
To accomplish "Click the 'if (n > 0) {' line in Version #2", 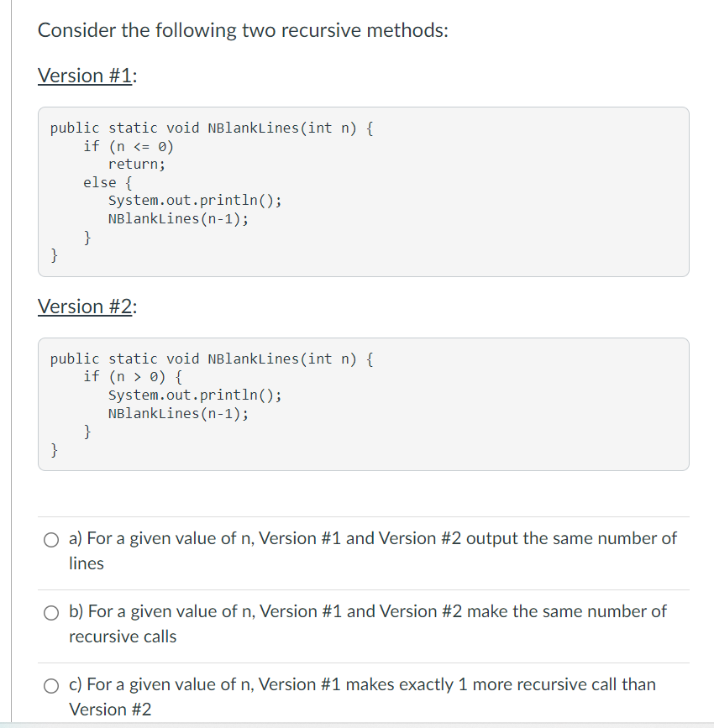I will tap(133, 376).
